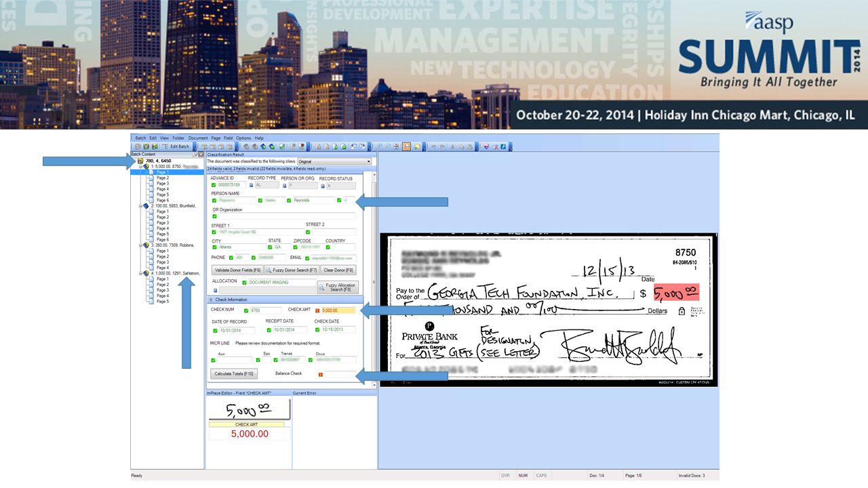Click the red X icon near toolbar end
The image size is (868, 488).
coord(494,146)
